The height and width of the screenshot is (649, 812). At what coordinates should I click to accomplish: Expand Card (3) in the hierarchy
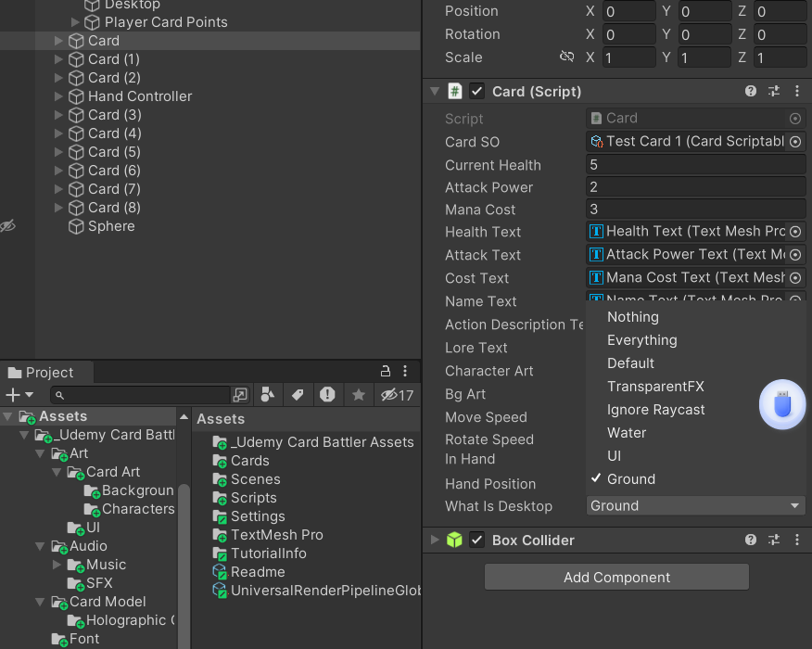(x=58, y=114)
